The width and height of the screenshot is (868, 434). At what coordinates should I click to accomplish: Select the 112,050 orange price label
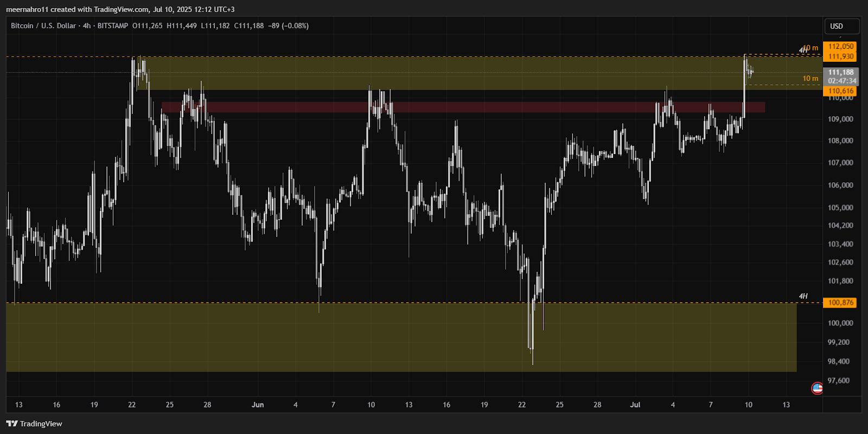pyautogui.click(x=840, y=47)
